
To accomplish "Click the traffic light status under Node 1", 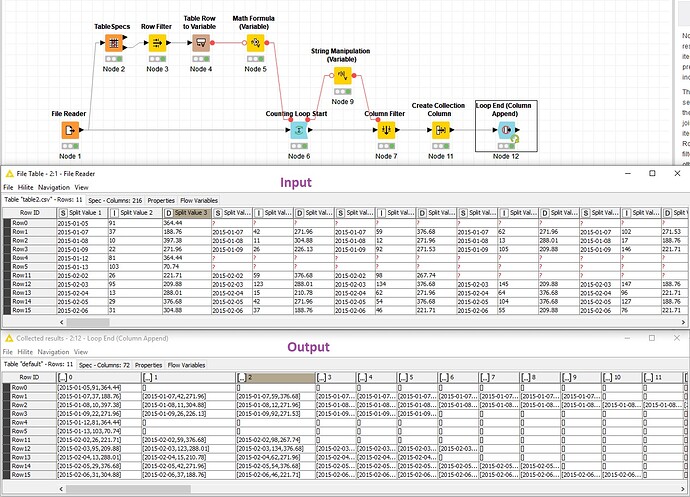I will pyautogui.click(x=70, y=146).
